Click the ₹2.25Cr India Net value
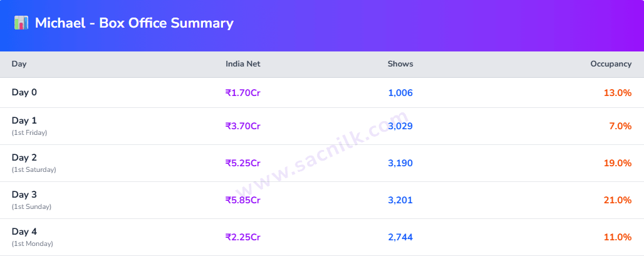Viewport: 644px width, 256px height. click(242, 237)
